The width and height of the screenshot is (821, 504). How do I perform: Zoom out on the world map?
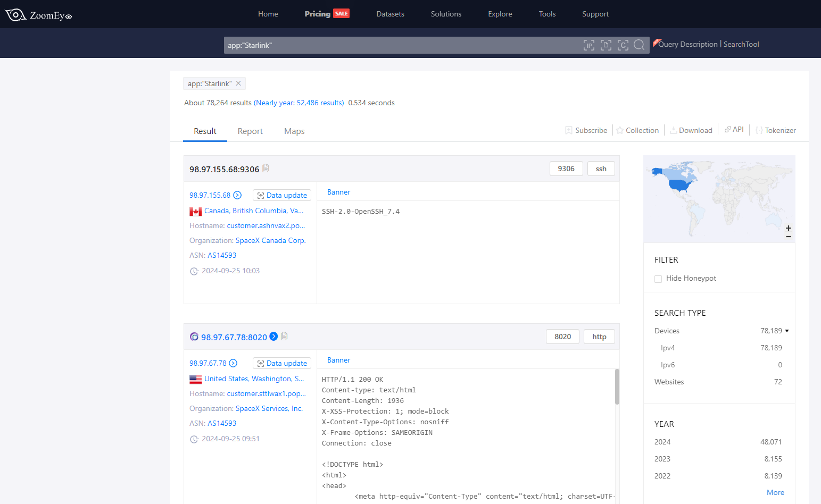(789, 237)
